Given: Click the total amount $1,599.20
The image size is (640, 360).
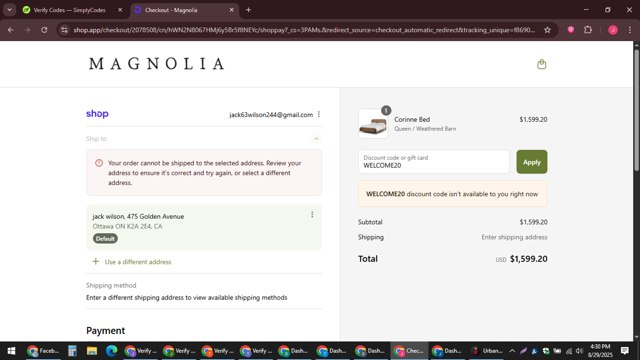Looking at the screenshot, I should pyautogui.click(x=529, y=259).
